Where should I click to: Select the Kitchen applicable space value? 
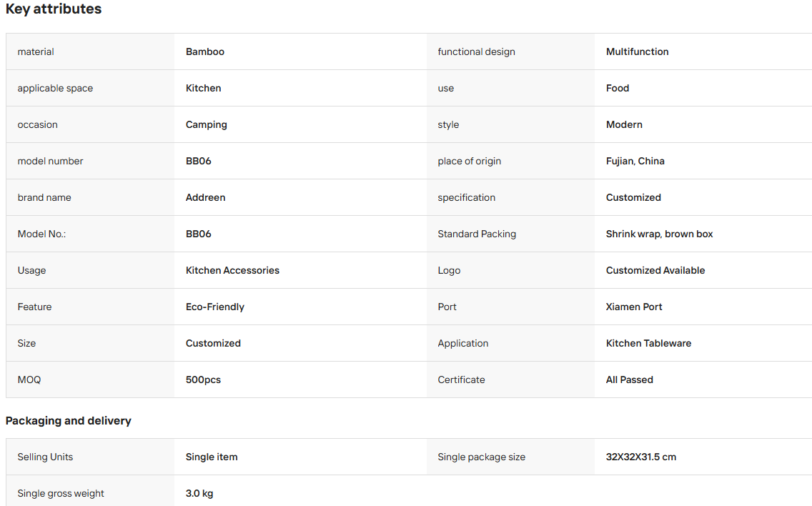pos(204,88)
